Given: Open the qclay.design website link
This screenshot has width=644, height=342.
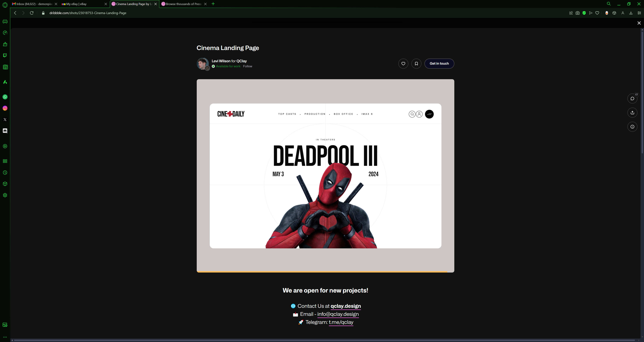Looking at the screenshot, I should click(x=345, y=306).
